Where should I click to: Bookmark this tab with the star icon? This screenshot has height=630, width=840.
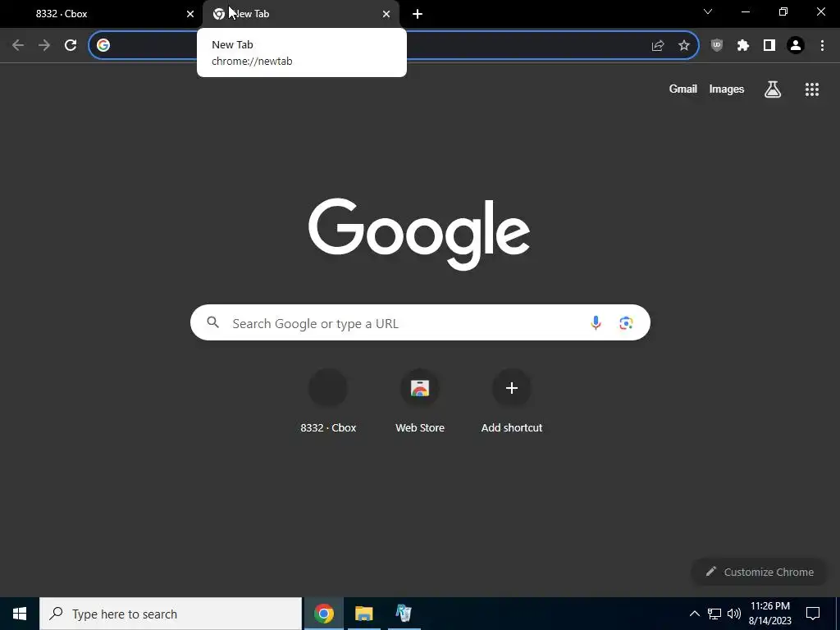coord(684,46)
